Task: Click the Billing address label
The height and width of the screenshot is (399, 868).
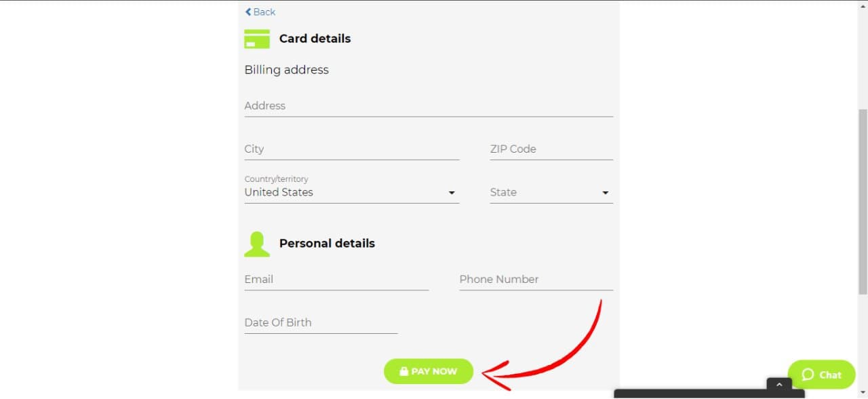Action: coord(286,70)
